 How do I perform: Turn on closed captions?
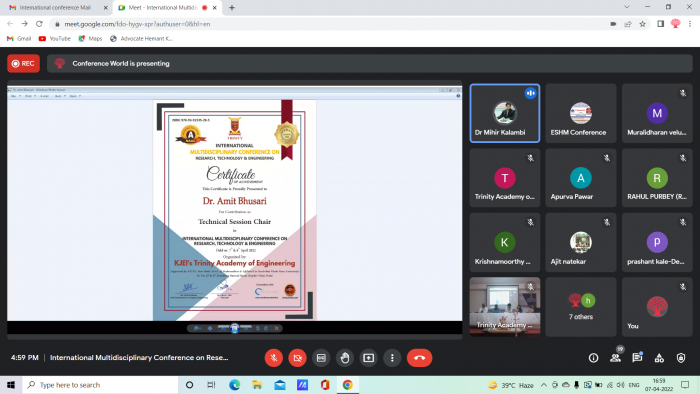click(x=321, y=358)
